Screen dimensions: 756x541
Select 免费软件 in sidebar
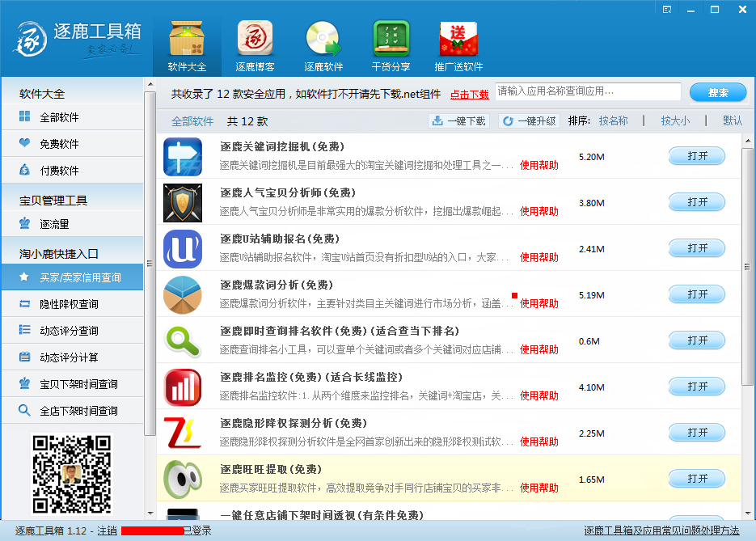click(72, 144)
